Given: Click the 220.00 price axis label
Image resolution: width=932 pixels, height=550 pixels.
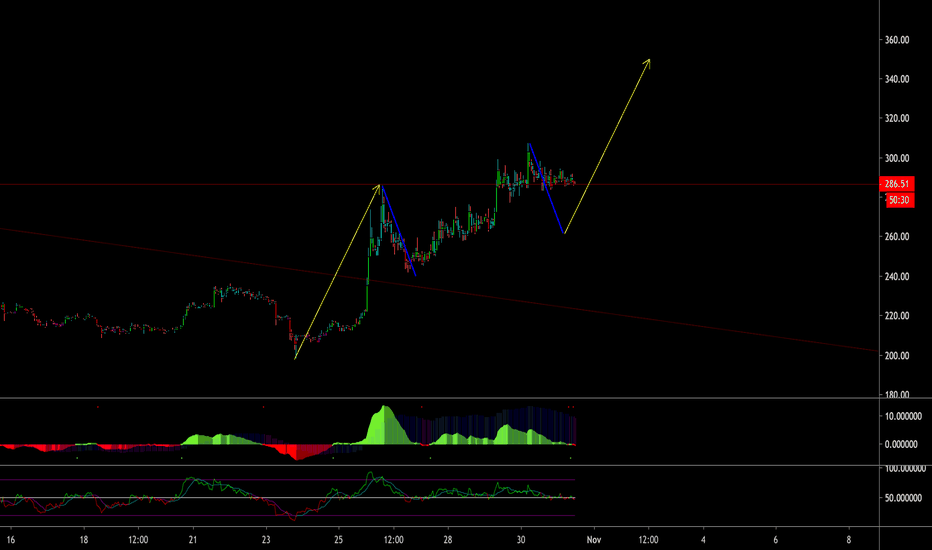Looking at the screenshot, I should 896,316.
